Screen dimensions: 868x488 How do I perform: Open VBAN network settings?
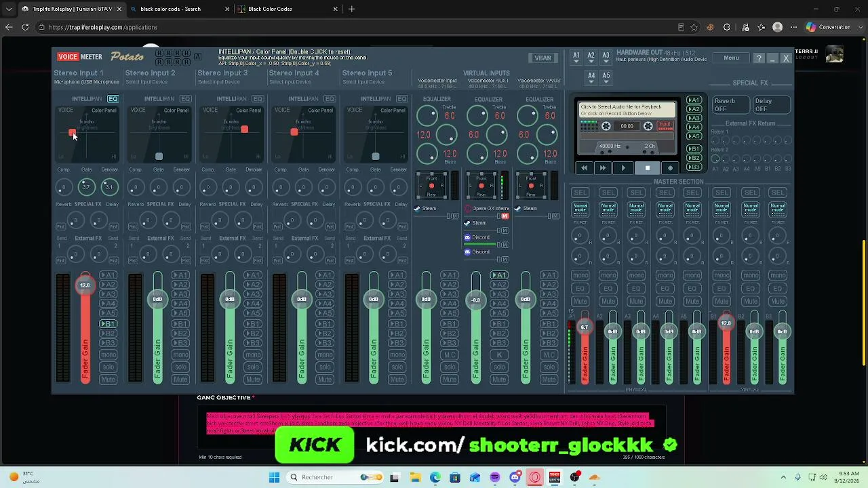(x=542, y=58)
